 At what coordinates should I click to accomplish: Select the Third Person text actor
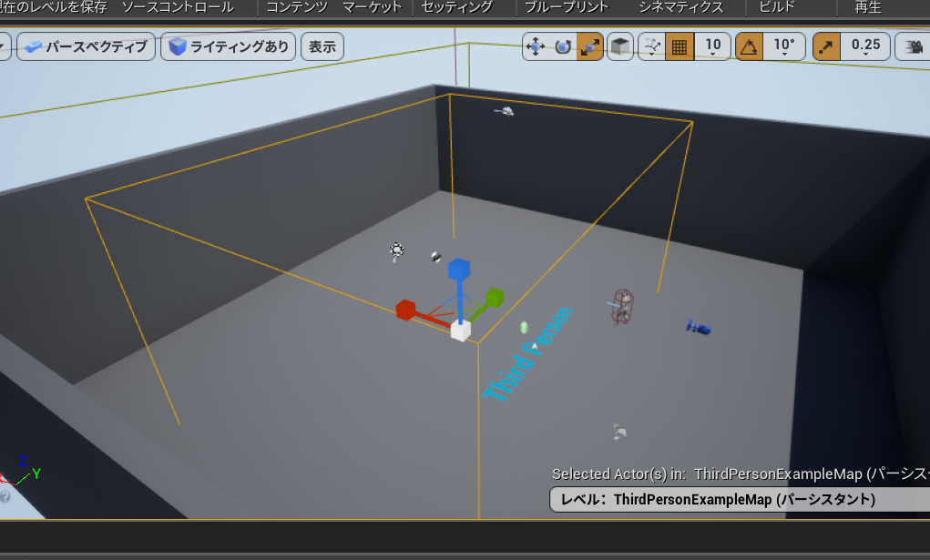[x=528, y=353]
